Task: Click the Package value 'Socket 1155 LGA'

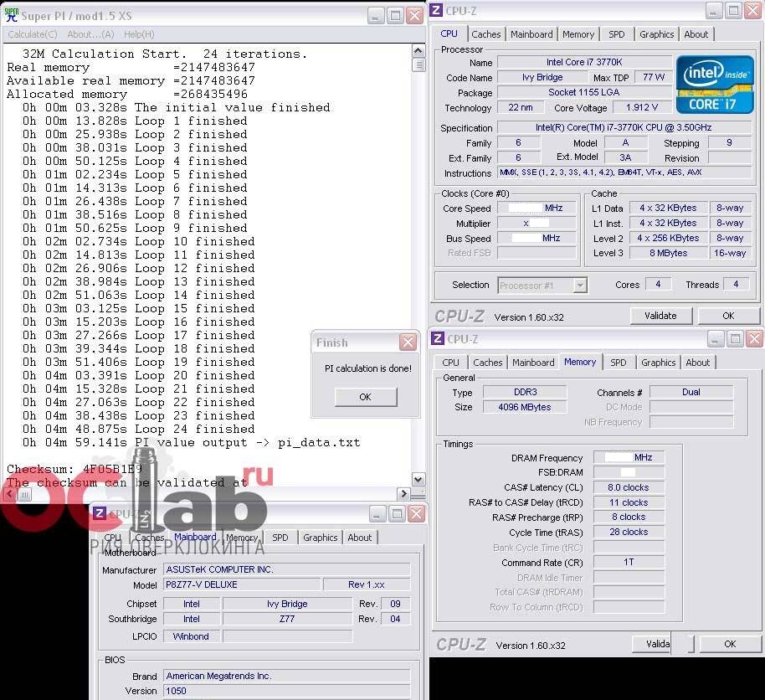Action: point(584,92)
